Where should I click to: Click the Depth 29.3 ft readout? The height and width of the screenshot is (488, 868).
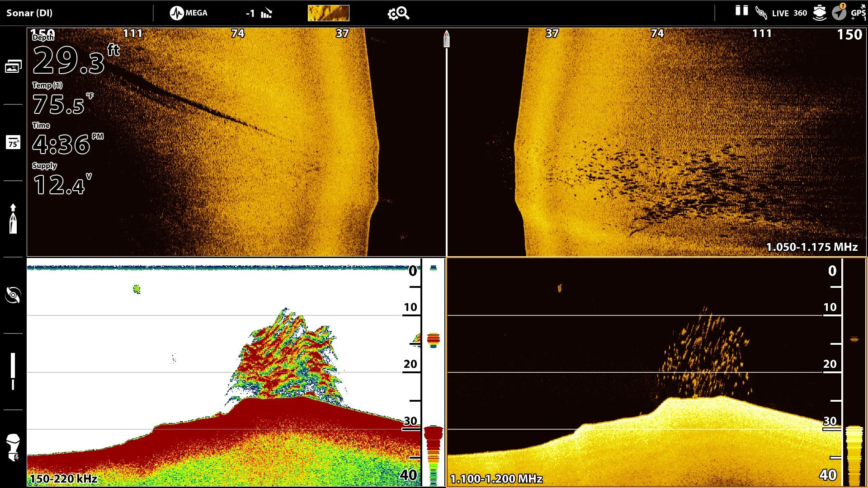point(69,60)
